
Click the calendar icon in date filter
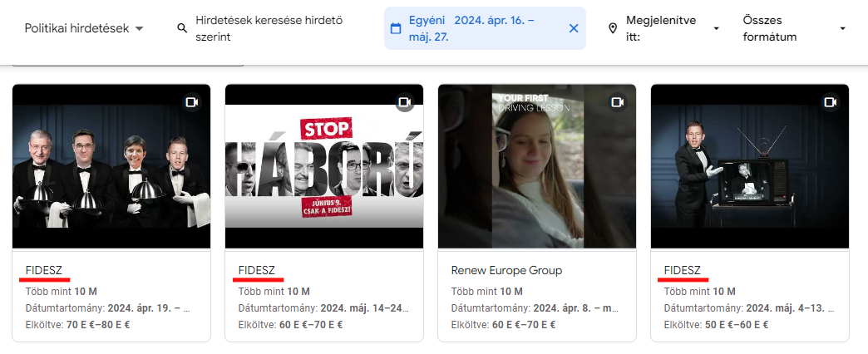click(395, 28)
